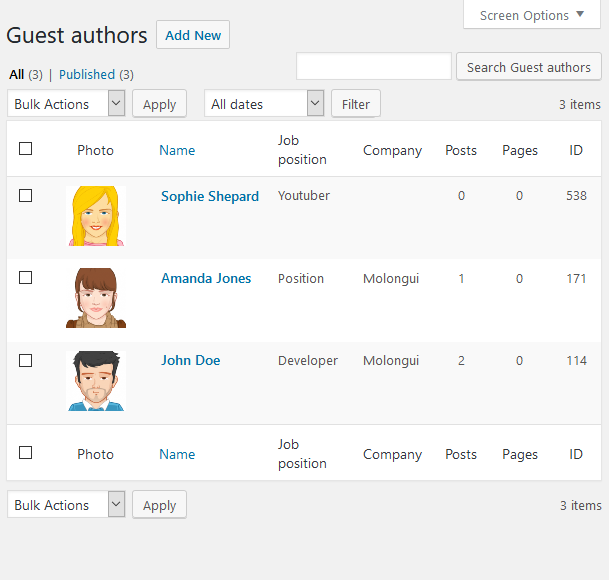Switch to the Published filter view
Screen dimensions: 609x580
pos(87,74)
